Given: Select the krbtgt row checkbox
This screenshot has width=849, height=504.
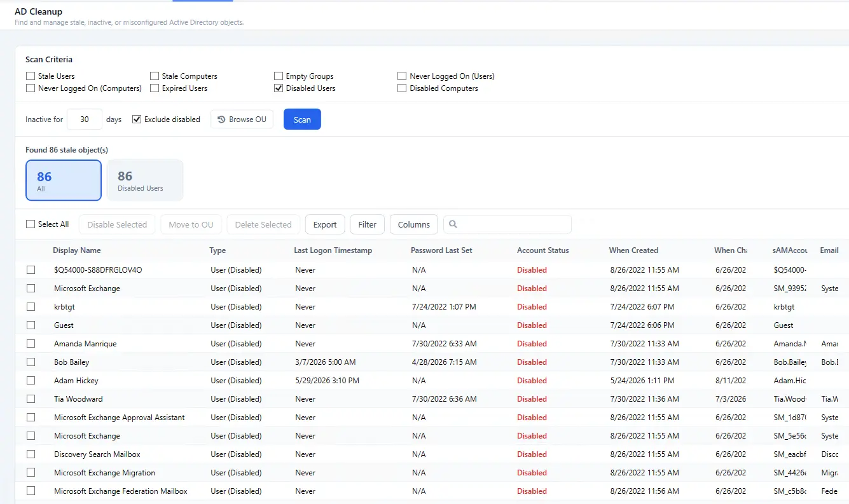Looking at the screenshot, I should (31, 307).
